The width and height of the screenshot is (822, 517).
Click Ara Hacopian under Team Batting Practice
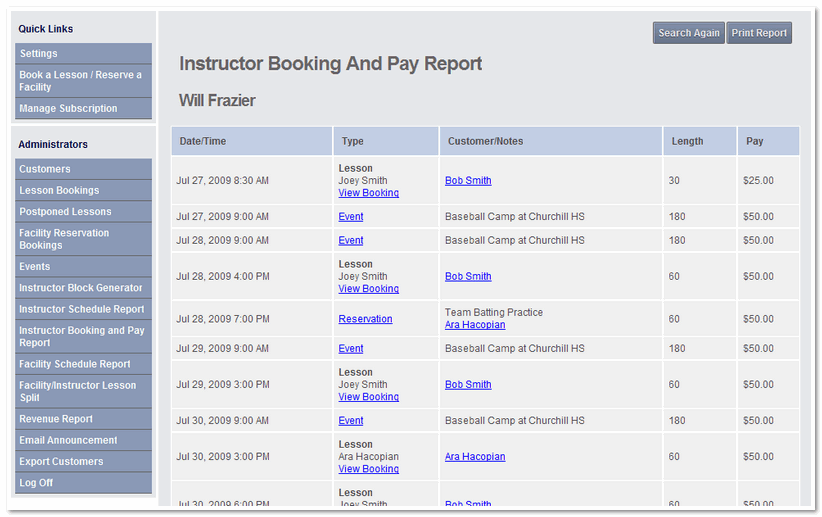click(475, 325)
